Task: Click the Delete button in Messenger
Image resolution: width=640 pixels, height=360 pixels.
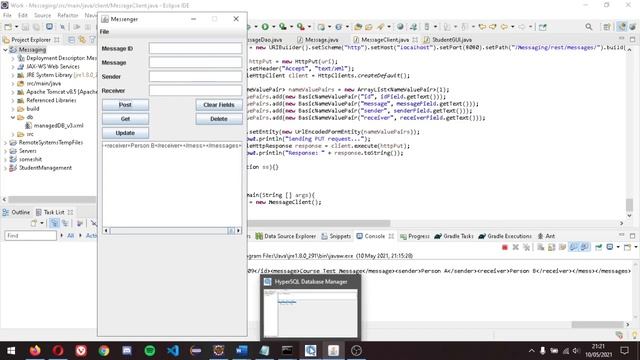Action: point(219,119)
